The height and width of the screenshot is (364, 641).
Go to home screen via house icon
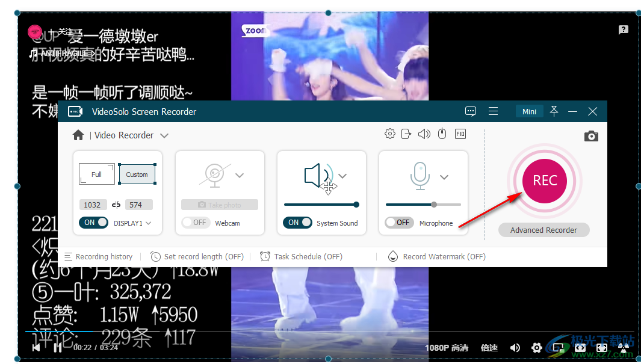(x=78, y=135)
